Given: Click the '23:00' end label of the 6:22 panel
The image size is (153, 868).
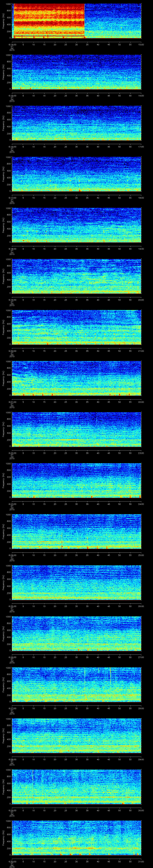Looking at the screenshot, I should (141, 453).
